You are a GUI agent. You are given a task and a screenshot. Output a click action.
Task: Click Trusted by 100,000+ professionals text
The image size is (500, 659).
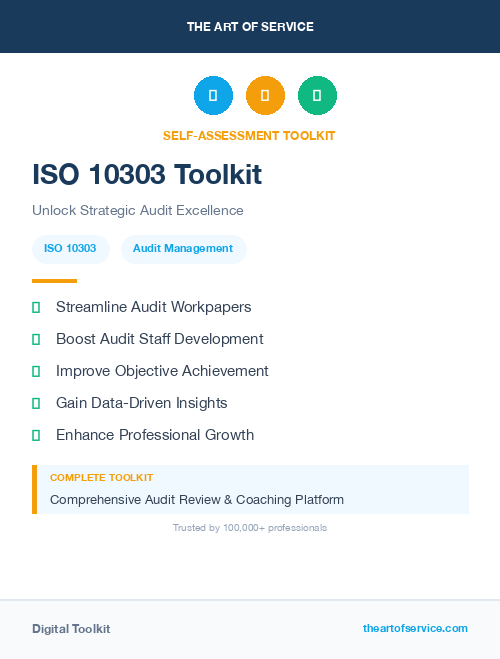coord(250,528)
